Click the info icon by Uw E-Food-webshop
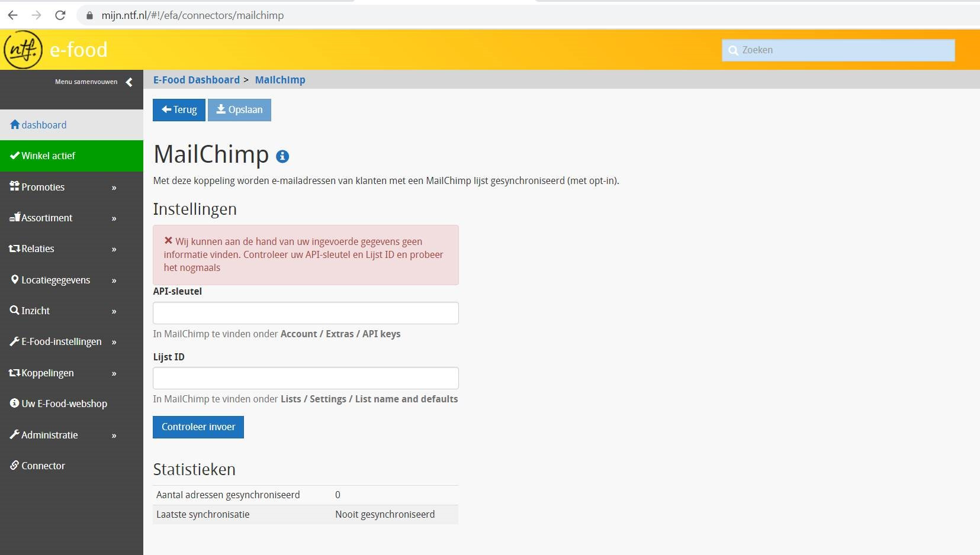 pyautogui.click(x=15, y=403)
